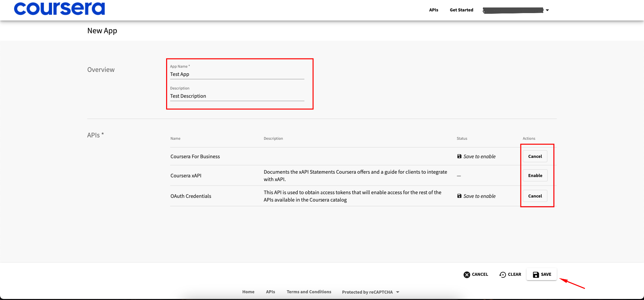Cancel enabling OAuth Credentials API

coord(535,196)
